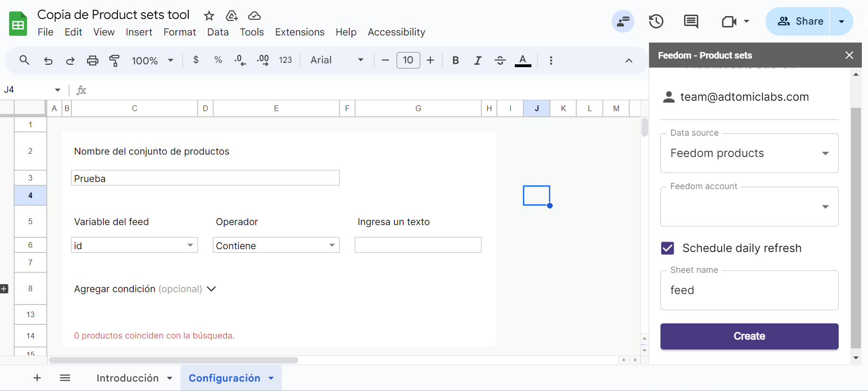Image resolution: width=868 pixels, height=391 pixels.
Task: Increase decimal places
Action: click(x=263, y=60)
